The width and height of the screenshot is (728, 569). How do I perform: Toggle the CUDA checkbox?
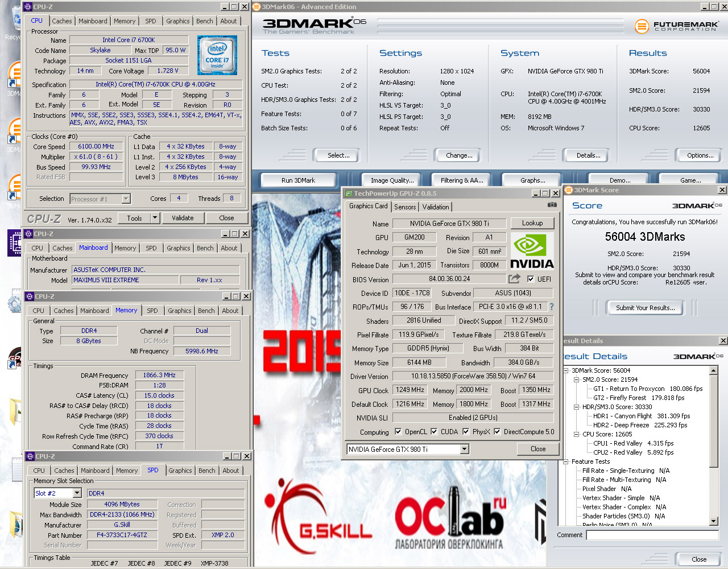coord(434,432)
